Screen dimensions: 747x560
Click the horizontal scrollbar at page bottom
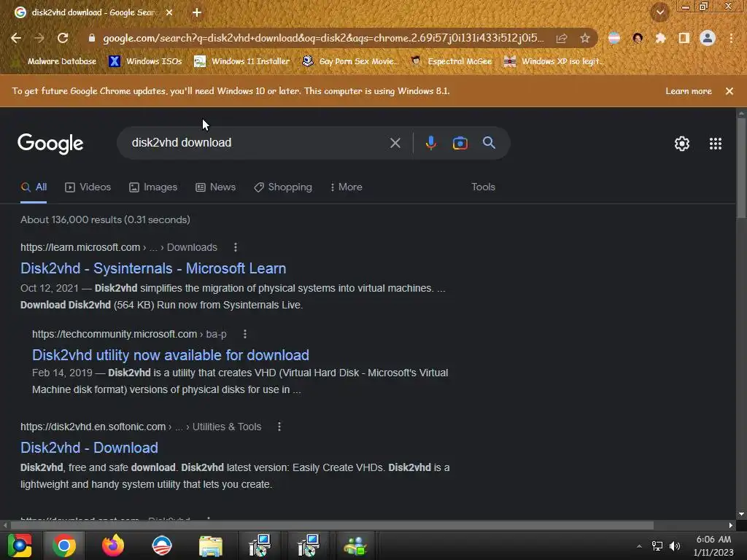tap(332, 525)
